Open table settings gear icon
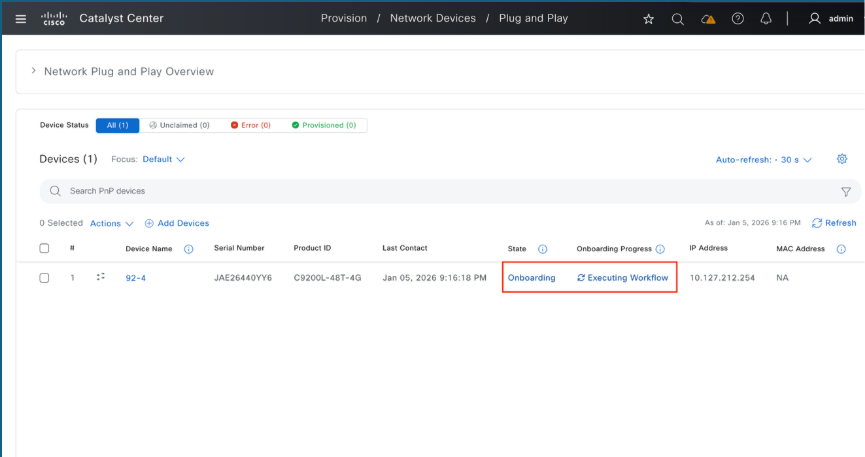The image size is (865, 457). (842, 159)
